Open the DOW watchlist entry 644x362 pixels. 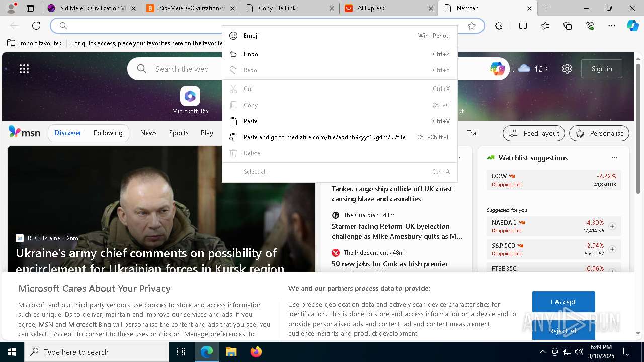point(554,180)
